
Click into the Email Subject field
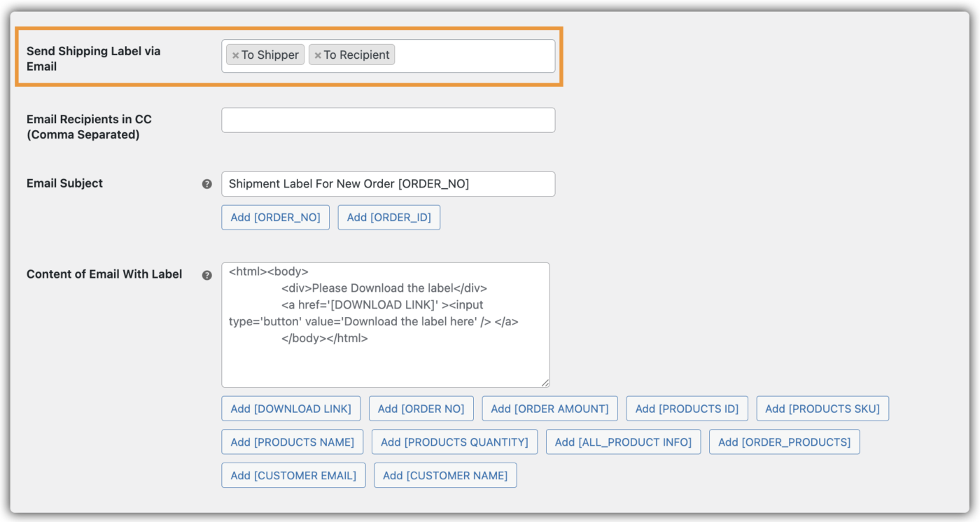pos(388,184)
